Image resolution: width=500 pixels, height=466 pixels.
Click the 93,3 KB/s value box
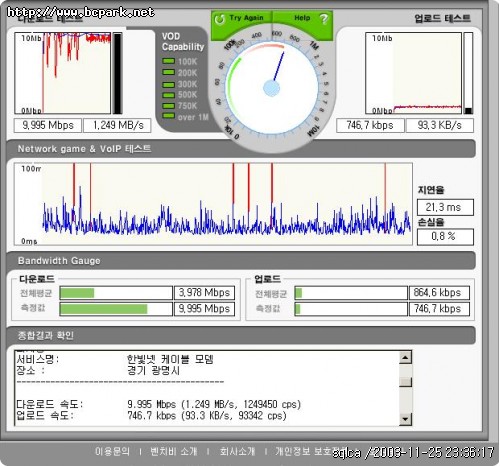point(439,125)
